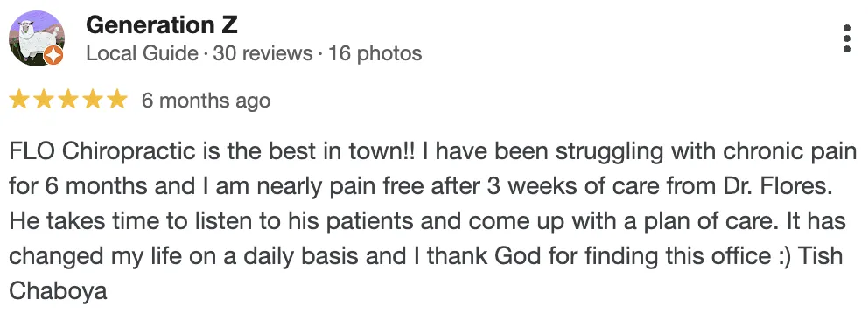Click the fifth gold rating star
Screen dimensions: 868x320
(x=116, y=100)
